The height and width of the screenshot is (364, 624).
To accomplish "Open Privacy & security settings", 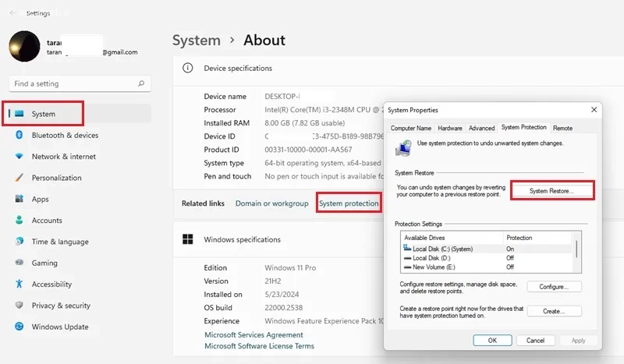I will click(x=80, y=305).
